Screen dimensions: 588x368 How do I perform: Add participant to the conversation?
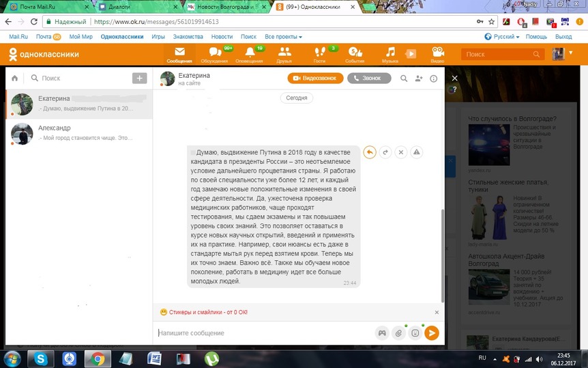coord(419,79)
